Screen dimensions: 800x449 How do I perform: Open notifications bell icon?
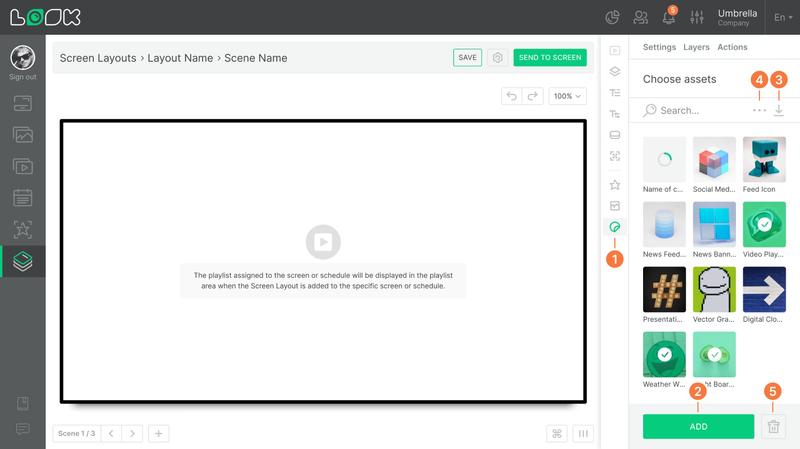pos(669,17)
